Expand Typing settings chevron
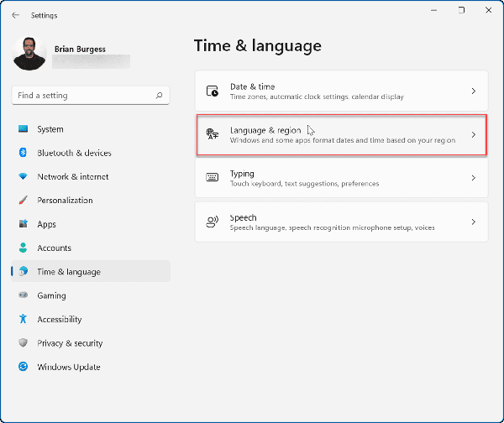Viewport: 504px width, 423px height. tap(474, 178)
